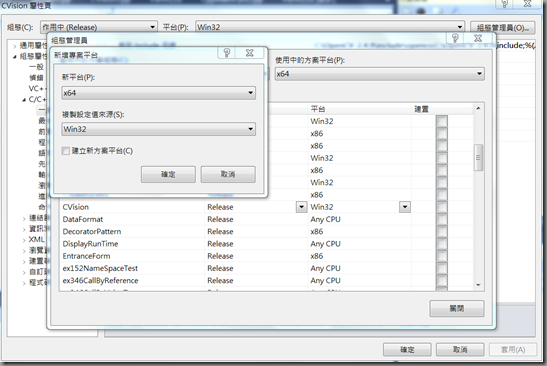
Task: Expand the 通用屬性 tree node
Action: coord(15,46)
